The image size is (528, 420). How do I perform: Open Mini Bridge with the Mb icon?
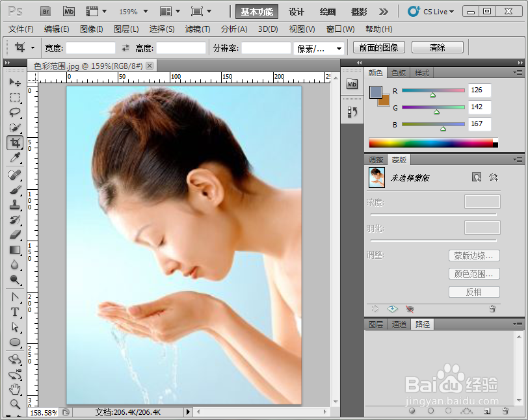pyautogui.click(x=68, y=10)
